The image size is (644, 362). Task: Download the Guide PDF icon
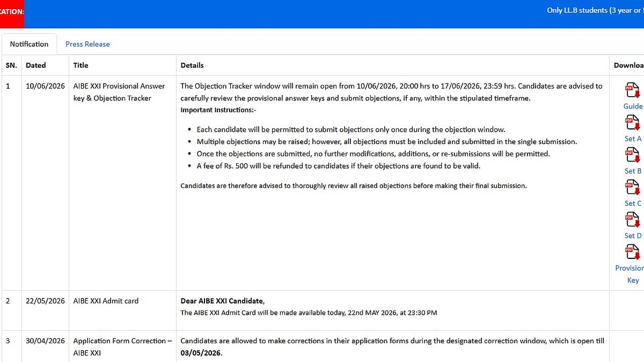[x=632, y=90]
